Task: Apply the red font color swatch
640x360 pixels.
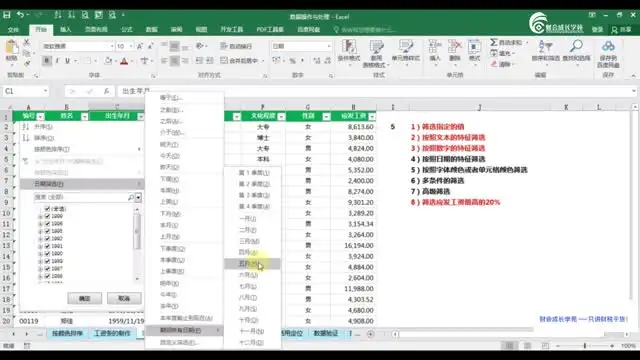Action: coord(124,61)
